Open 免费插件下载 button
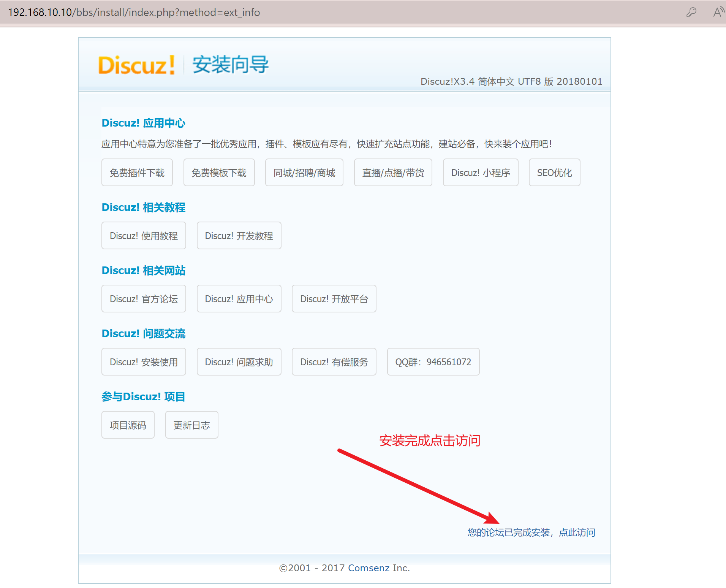 tap(137, 173)
